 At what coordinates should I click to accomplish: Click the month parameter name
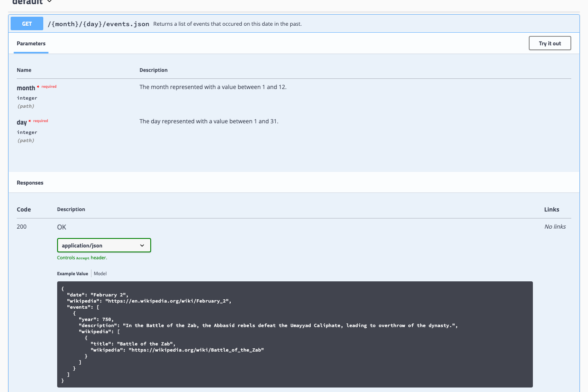tap(26, 87)
